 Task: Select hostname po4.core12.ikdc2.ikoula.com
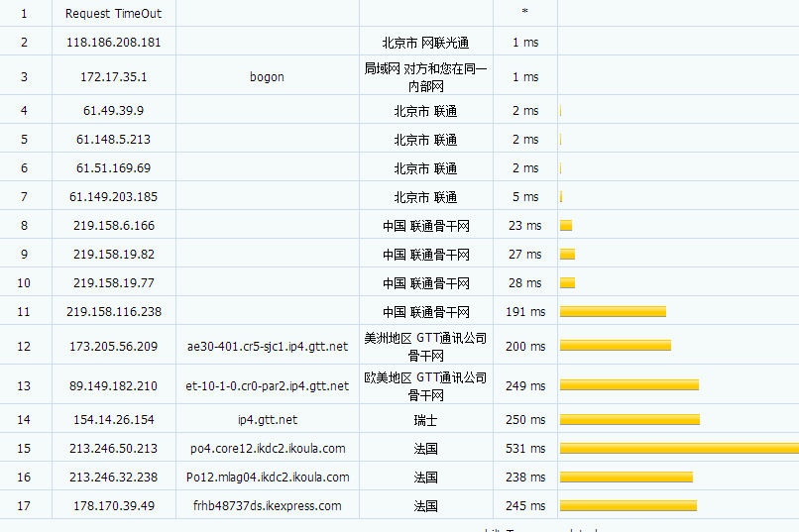(267, 449)
